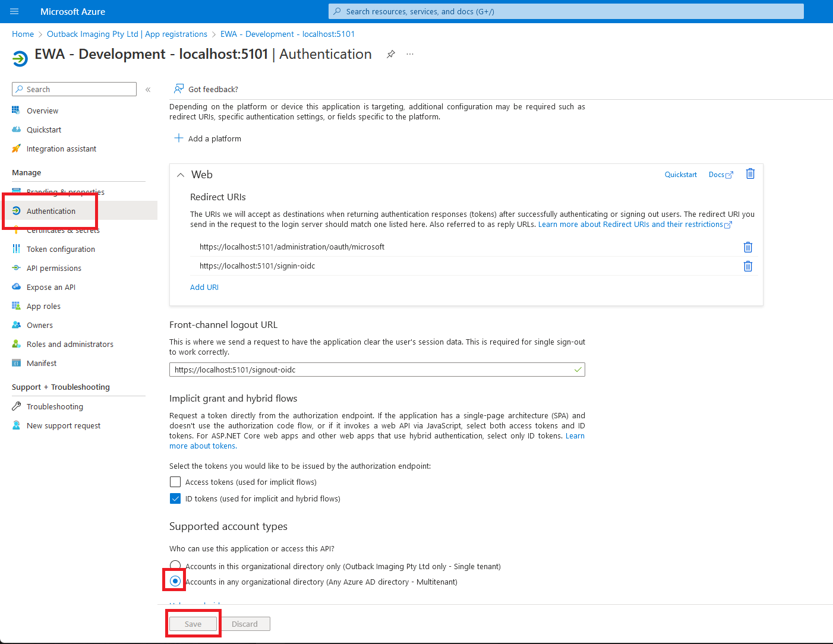
Task: Select the Single tenant account type
Action: tap(175, 565)
